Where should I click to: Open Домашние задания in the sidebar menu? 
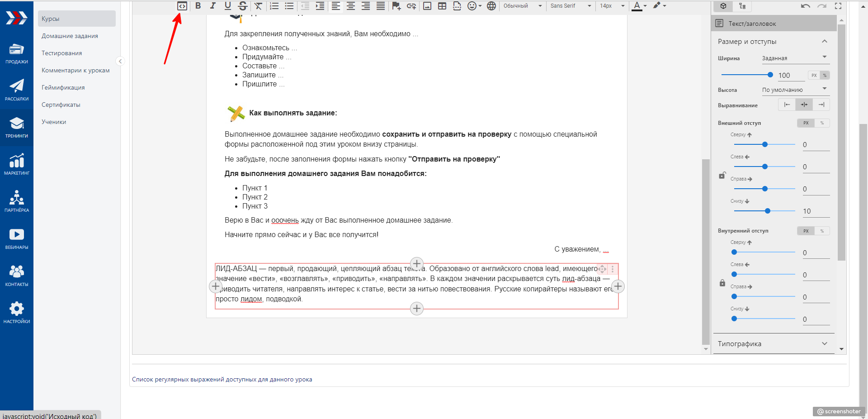point(70,36)
